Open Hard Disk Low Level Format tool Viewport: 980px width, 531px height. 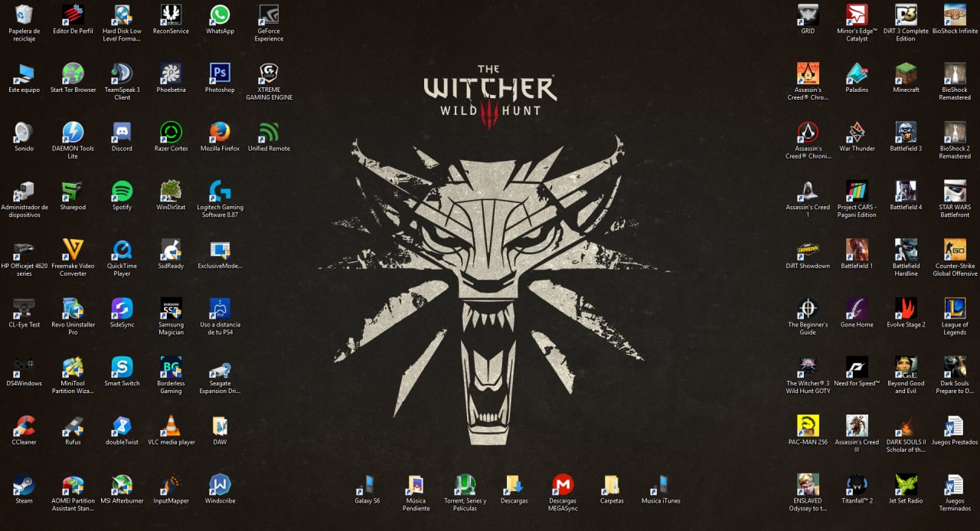122,15
